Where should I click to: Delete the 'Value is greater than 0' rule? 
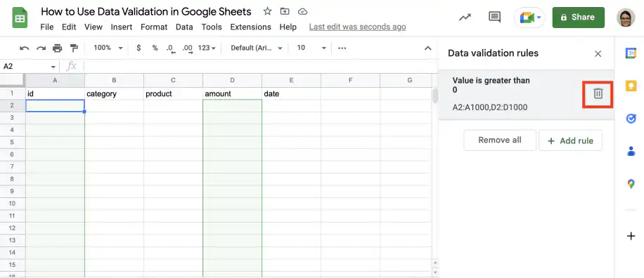[598, 94]
